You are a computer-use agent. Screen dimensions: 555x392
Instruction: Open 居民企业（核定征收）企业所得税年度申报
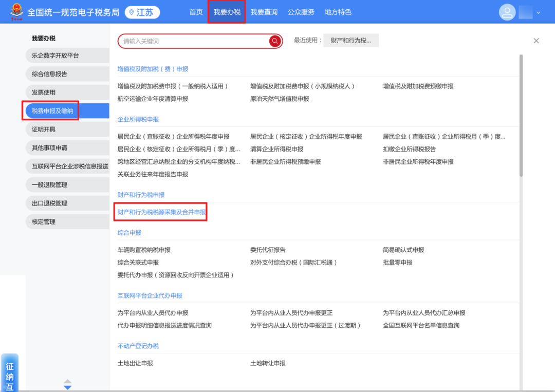point(306,137)
